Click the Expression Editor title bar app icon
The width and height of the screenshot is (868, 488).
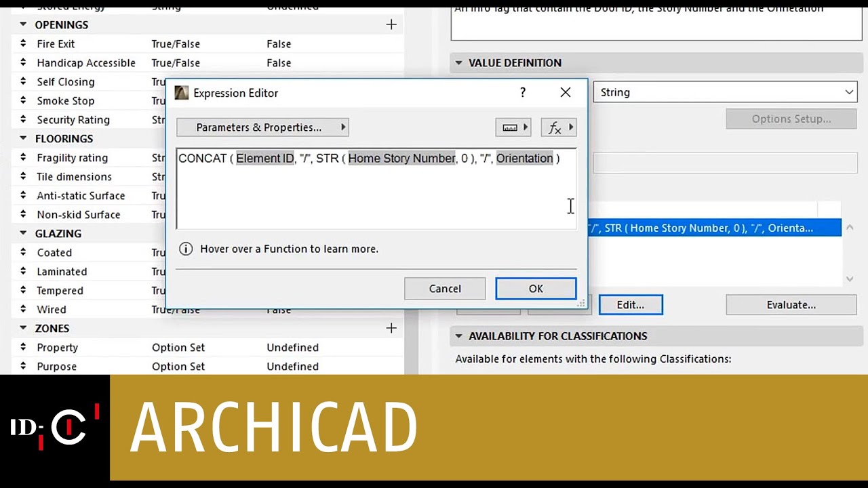[x=181, y=93]
